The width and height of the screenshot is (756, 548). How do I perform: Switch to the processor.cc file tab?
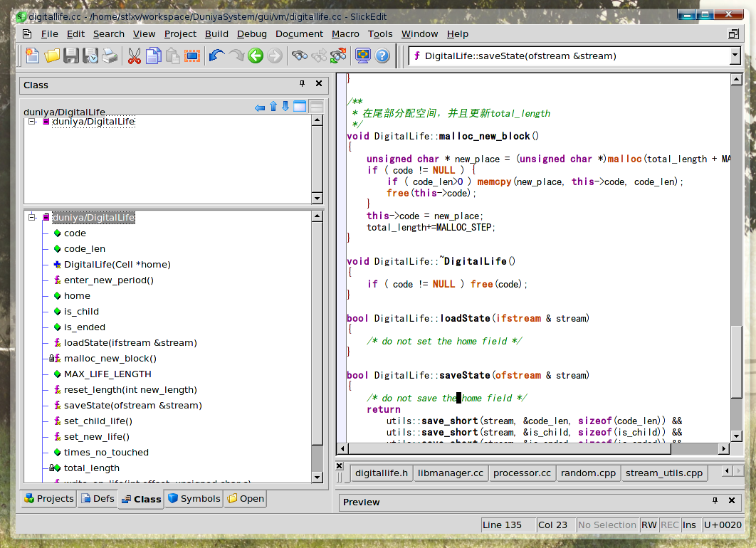point(522,473)
